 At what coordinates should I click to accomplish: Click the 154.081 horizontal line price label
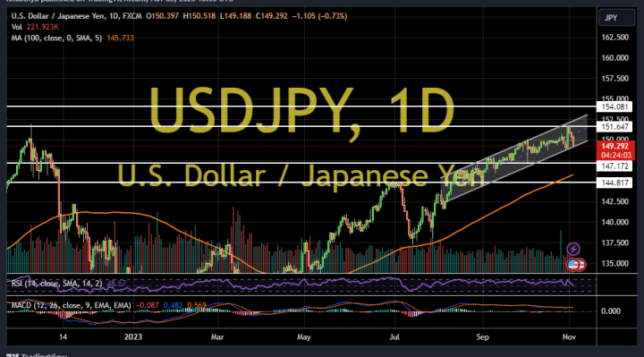614,106
